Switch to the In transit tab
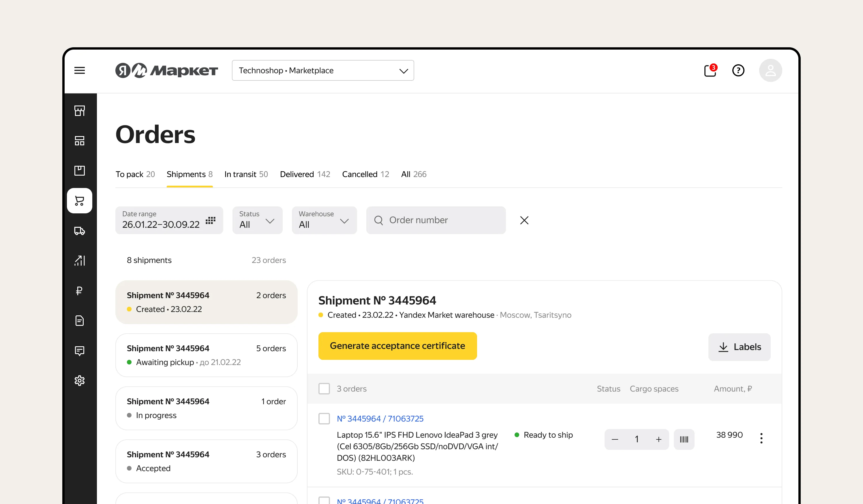 coord(246,174)
